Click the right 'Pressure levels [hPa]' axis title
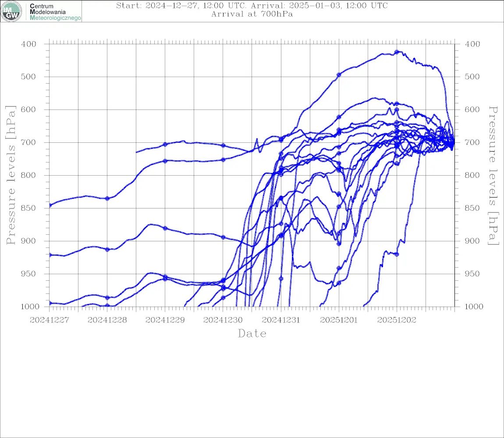This screenshot has width=504, height=438. point(493,176)
